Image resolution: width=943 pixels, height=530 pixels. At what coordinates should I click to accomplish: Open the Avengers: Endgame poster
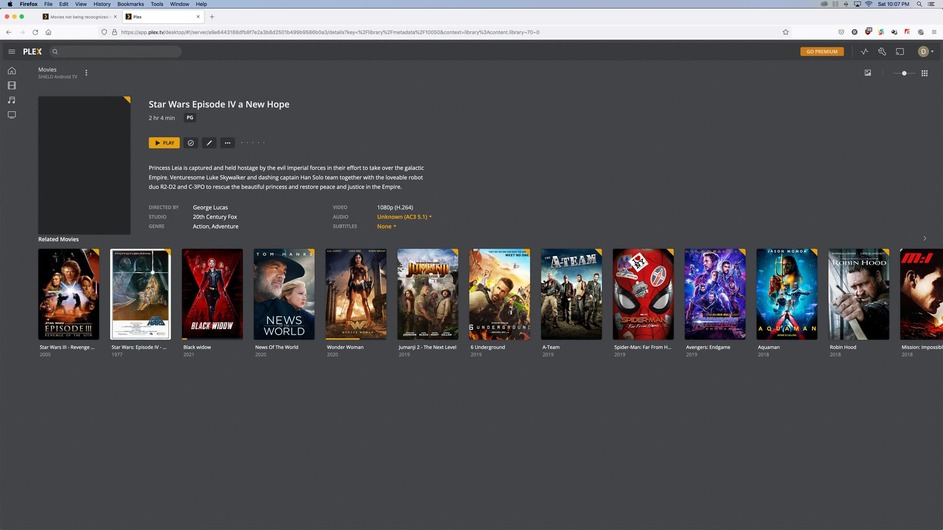click(x=715, y=294)
